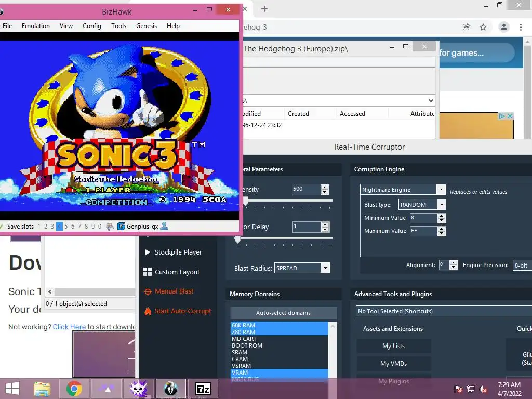Click the Genplus-gx core icon
Image resolution: width=532 pixels, height=399 pixels.
tap(121, 227)
